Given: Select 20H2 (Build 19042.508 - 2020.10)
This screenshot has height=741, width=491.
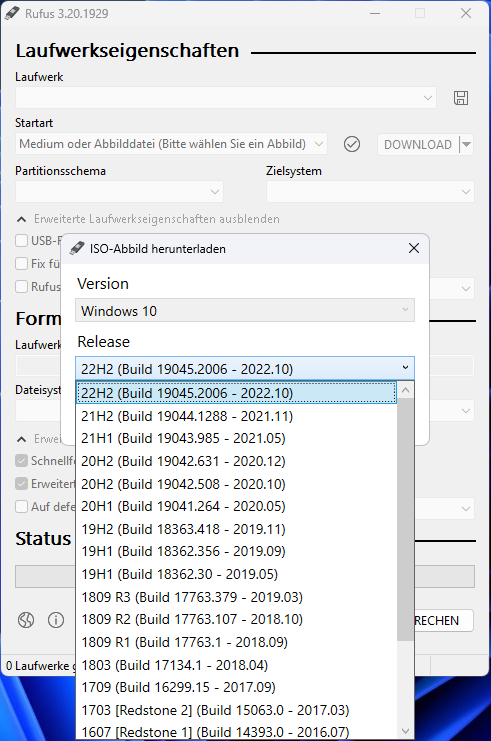Looking at the screenshot, I should click(x=236, y=484).
